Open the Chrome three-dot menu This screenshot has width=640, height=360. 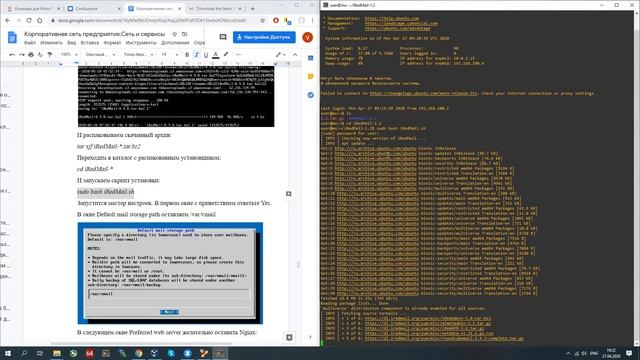point(313,20)
